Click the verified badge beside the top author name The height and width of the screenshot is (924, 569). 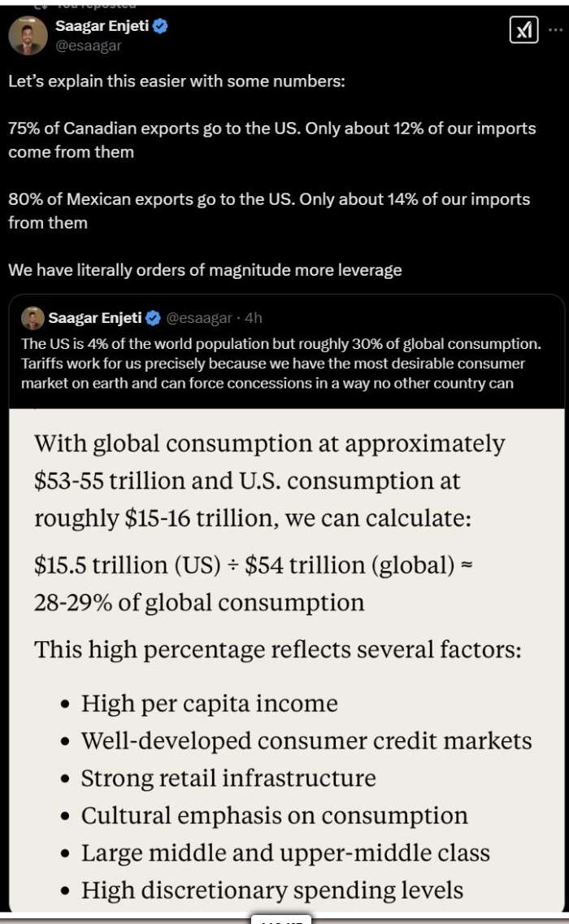point(160,27)
